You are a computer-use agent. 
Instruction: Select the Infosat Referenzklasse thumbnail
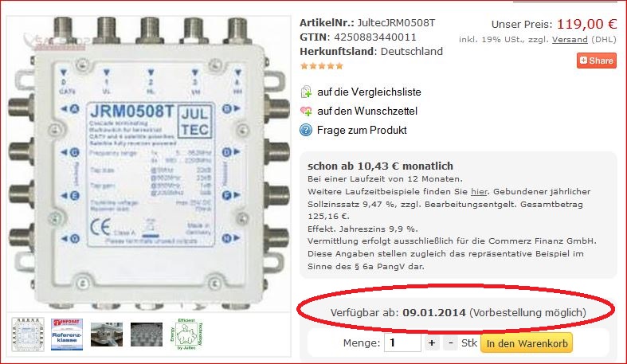(x=67, y=335)
